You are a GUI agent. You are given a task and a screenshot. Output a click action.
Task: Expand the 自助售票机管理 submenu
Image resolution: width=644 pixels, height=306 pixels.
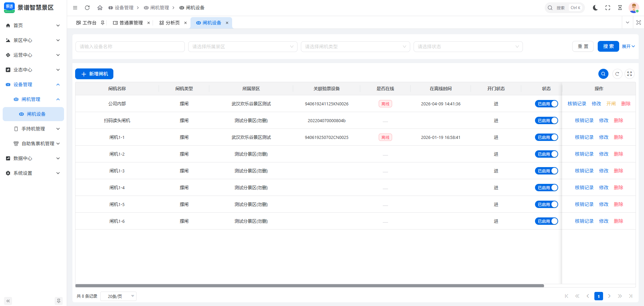pyautogui.click(x=33, y=144)
